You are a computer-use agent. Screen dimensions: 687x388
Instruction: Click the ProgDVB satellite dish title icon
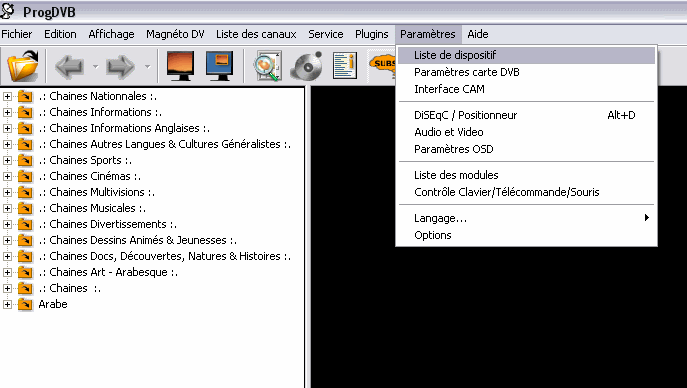point(7,11)
